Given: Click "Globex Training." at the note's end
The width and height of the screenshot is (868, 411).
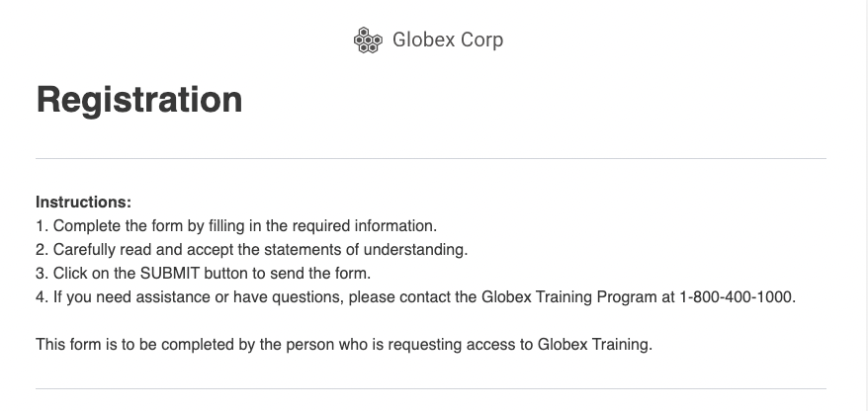Looking at the screenshot, I should pyautogui.click(x=595, y=344).
